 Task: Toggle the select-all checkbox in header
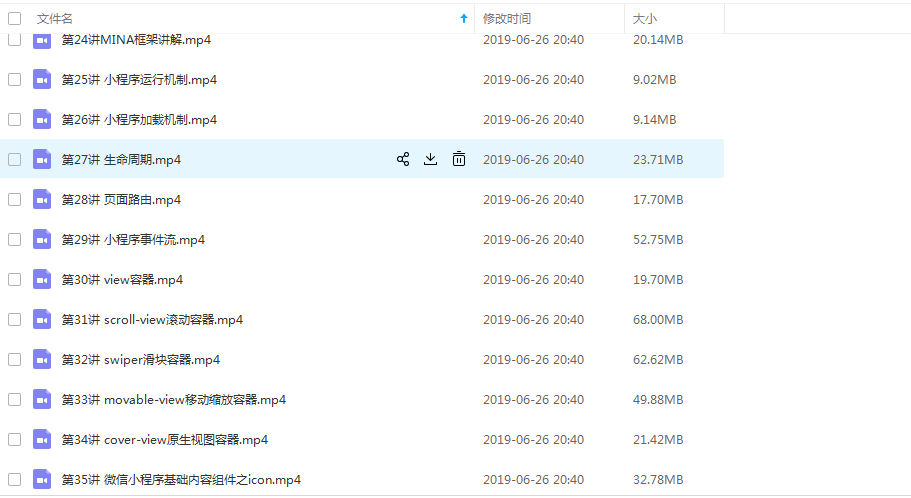point(14,18)
